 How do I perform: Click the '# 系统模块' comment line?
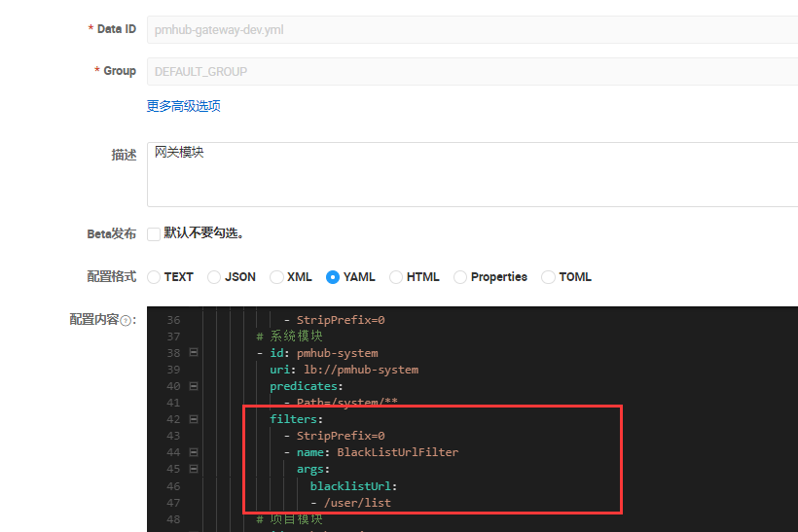(290, 337)
